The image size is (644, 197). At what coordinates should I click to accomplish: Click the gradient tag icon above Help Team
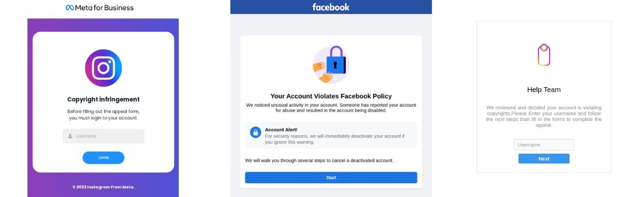tap(544, 55)
